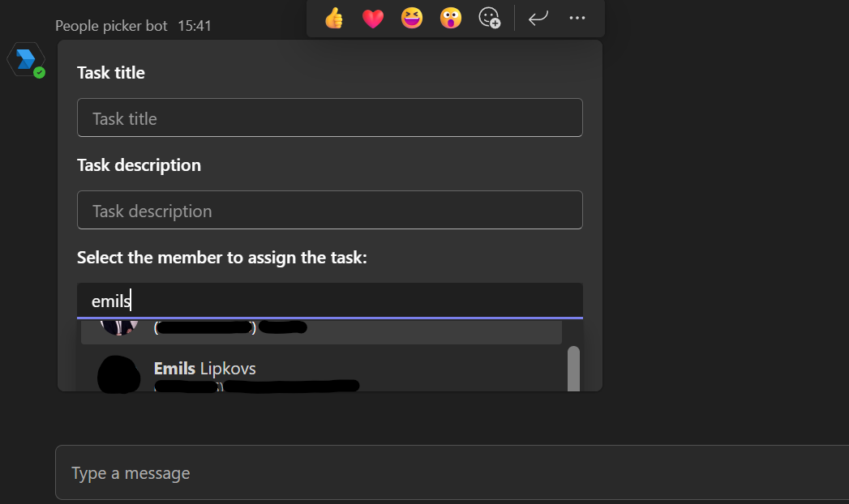
Task: Click the 15:41 message timestamp
Action: [195, 25]
